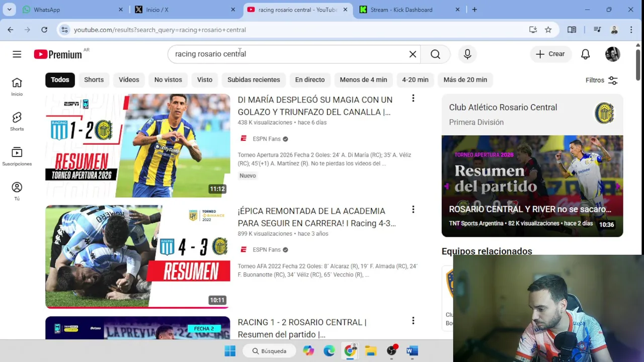Screen dimensions: 644x362
Task: Select the Más de 20 min chip
Action: [465, 79]
